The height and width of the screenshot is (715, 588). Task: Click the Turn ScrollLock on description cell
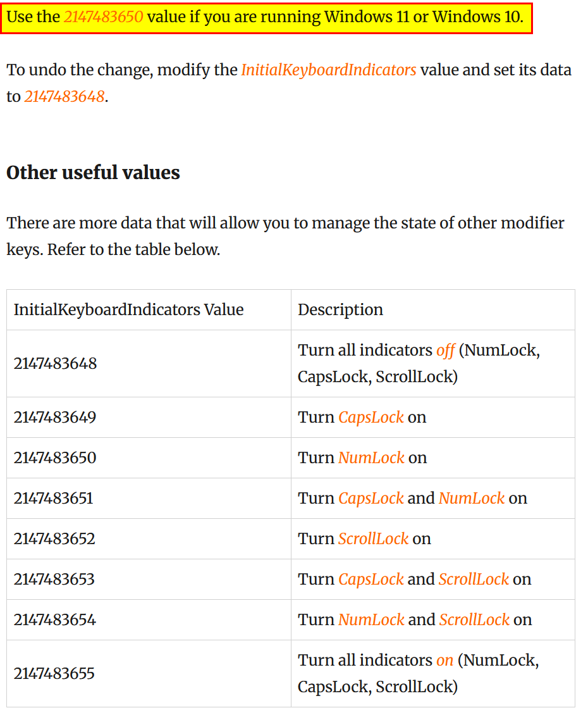[x=433, y=538]
